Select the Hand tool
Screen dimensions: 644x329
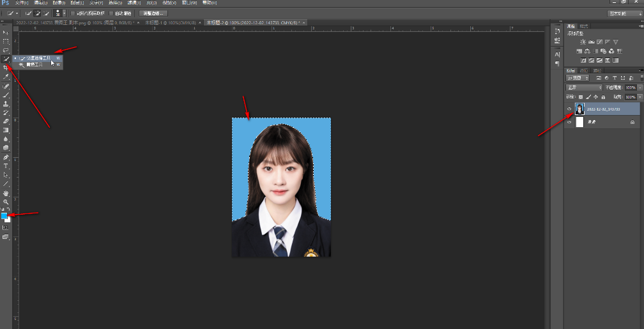click(x=6, y=193)
